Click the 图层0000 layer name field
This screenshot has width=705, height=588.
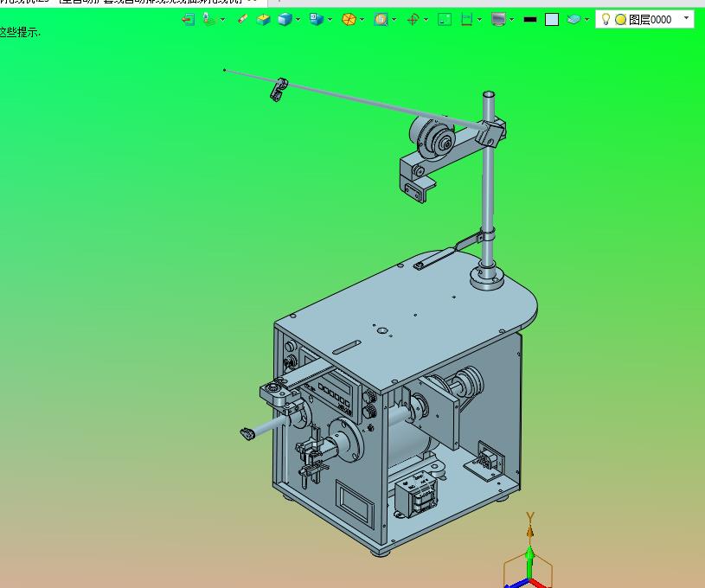[650, 19]
